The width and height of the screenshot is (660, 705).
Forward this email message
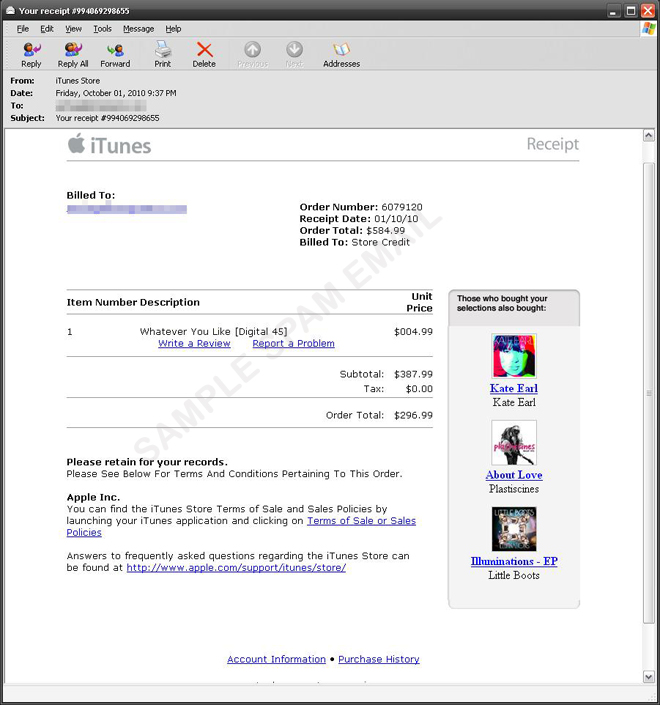115,54
